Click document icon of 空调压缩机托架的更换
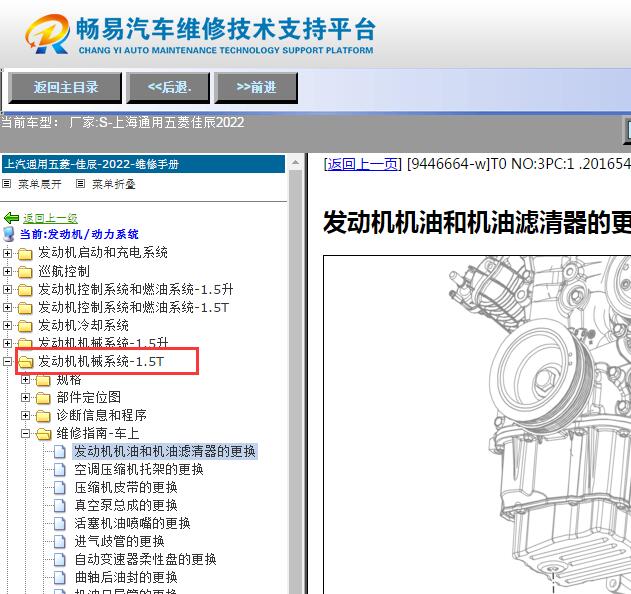Screen dimensions: 631x594 (60, 470)
